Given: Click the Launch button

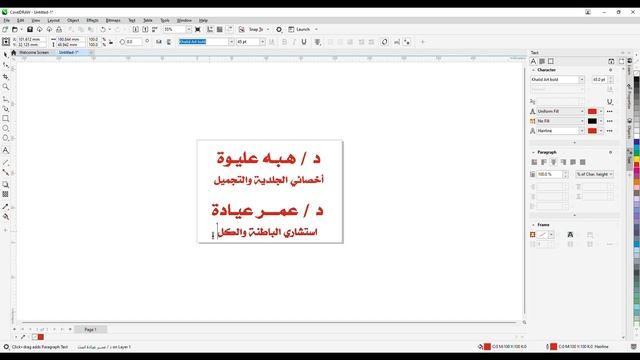Looking at the screenshot, I should [299, 29].
